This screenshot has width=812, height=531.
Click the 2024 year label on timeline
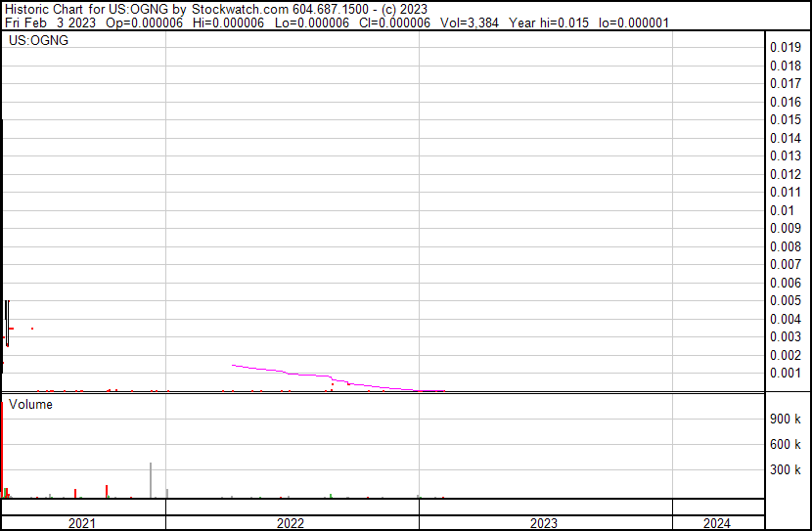[716, 523]
